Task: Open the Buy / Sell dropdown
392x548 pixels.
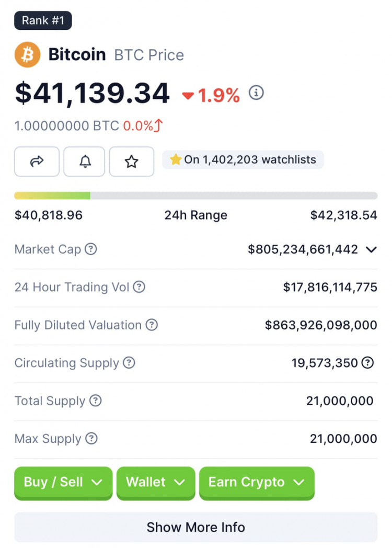Action: pyautogui.click(x=63, y=483)
